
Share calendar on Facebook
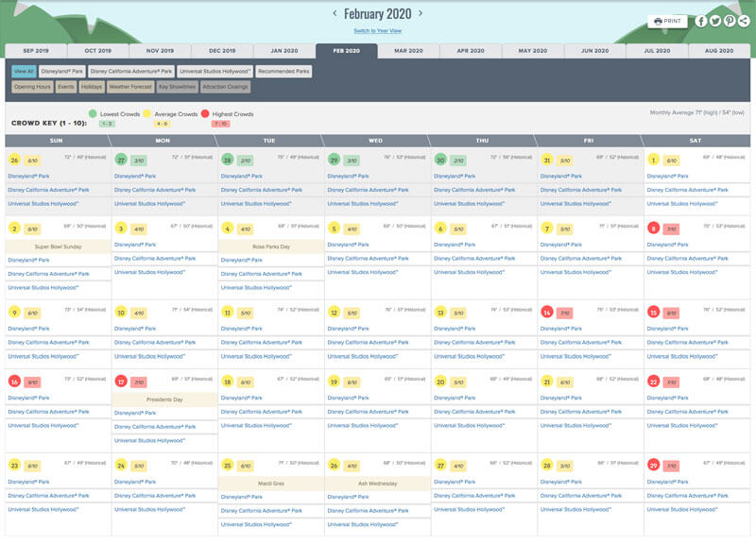(701, 21)
